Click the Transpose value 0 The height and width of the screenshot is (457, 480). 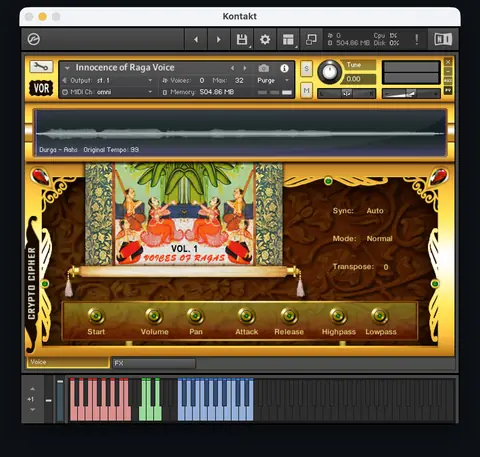(x=386, y=267)
